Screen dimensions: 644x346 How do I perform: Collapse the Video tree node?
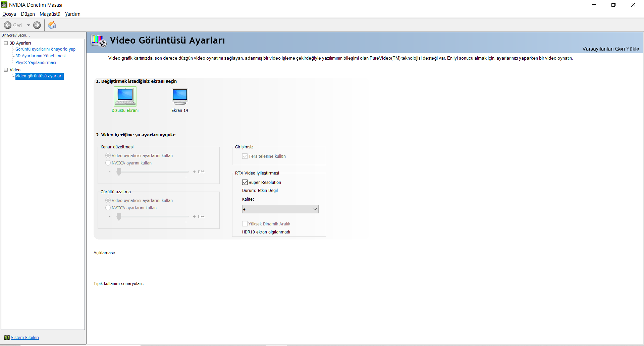pos(6,70)
